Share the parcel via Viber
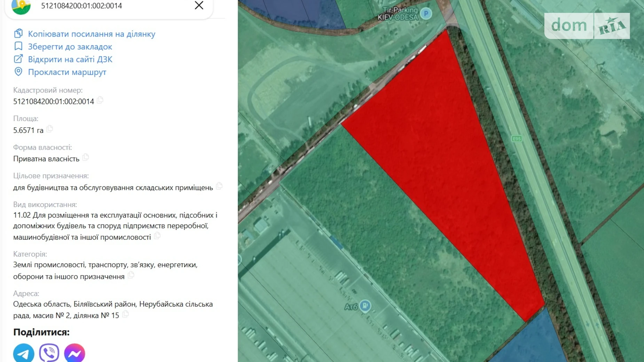This screenshot has width=644, height=362. (x=49, y=353)
